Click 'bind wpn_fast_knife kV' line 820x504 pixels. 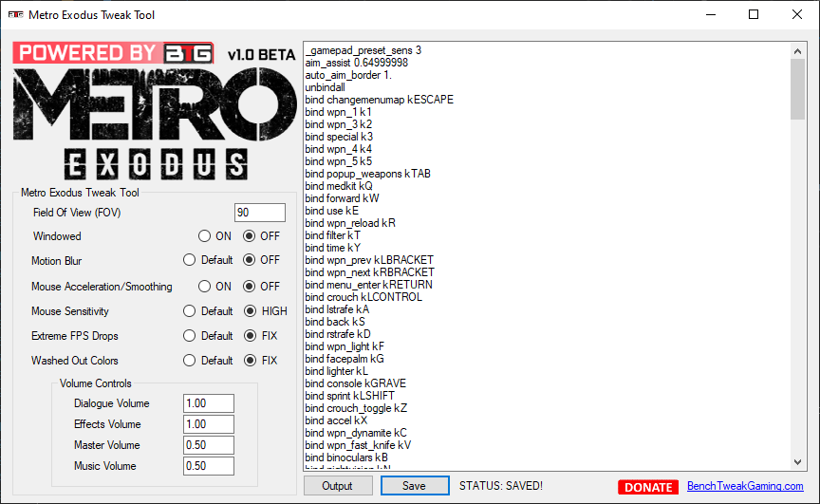358,445
